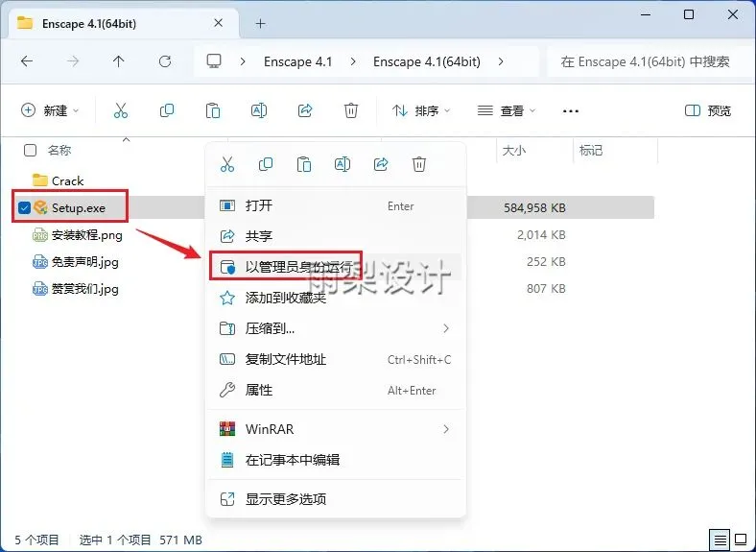Open the 排序 sort dropdown

pyautogui.click(x=421, y=111)
